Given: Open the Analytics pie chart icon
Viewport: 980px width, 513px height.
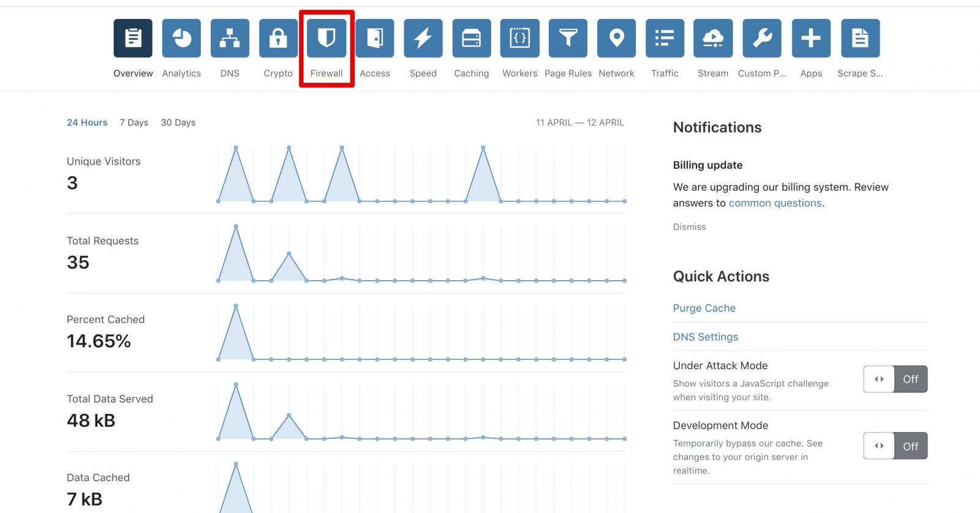Looking at the screenshot, I should coord(181,38).
